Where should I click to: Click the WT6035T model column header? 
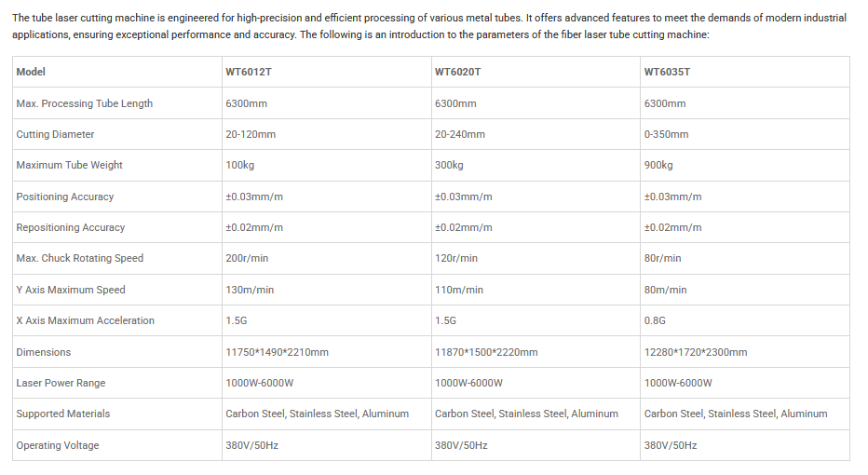coord(667,72)
